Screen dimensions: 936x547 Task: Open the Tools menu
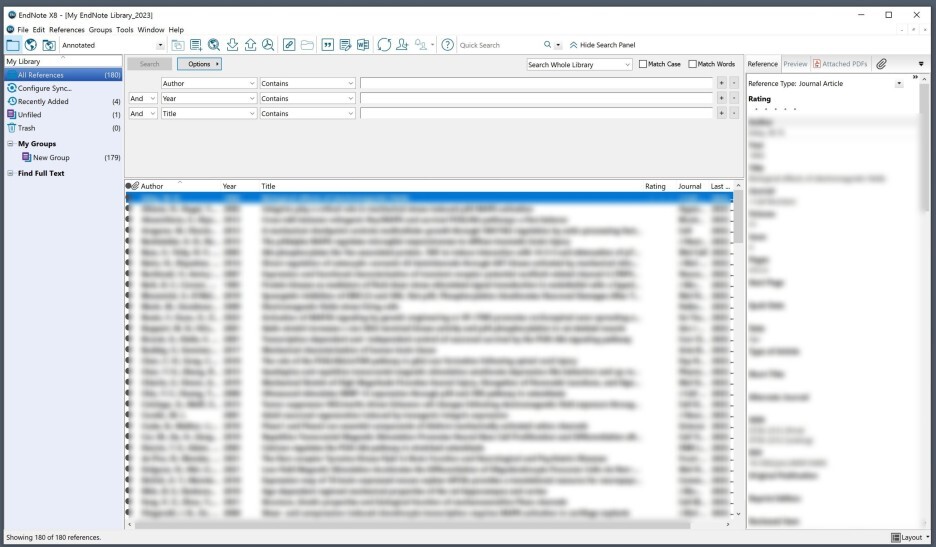[125, 29]
